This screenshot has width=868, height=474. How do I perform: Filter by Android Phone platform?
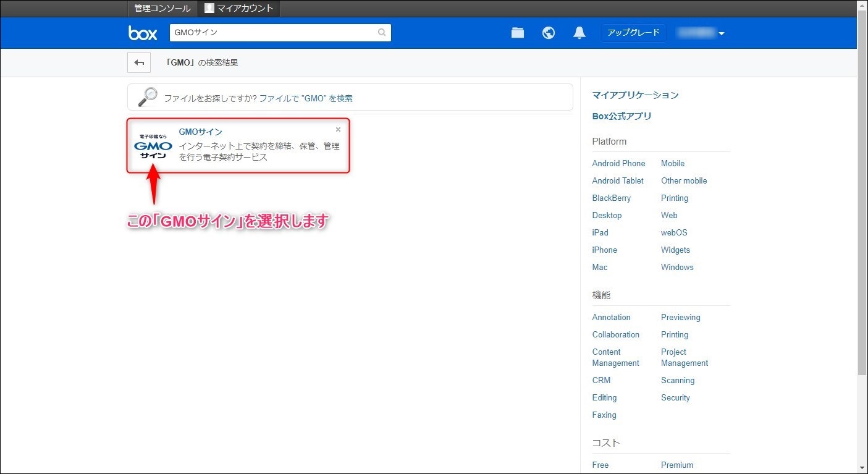coord(618,163)
